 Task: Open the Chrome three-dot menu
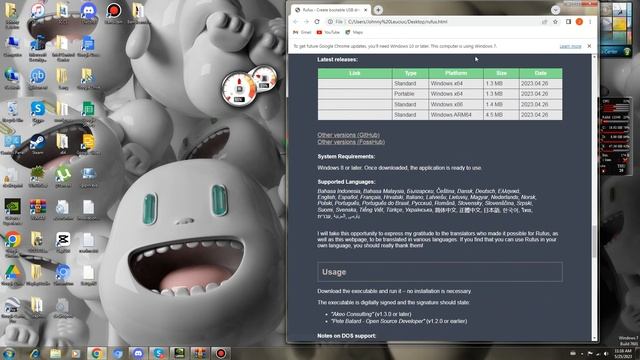point(590,22)
